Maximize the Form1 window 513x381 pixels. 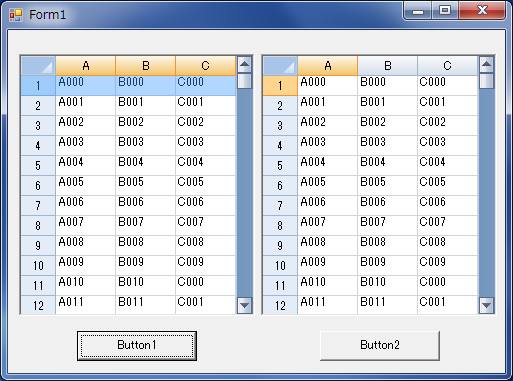(445, 10)
